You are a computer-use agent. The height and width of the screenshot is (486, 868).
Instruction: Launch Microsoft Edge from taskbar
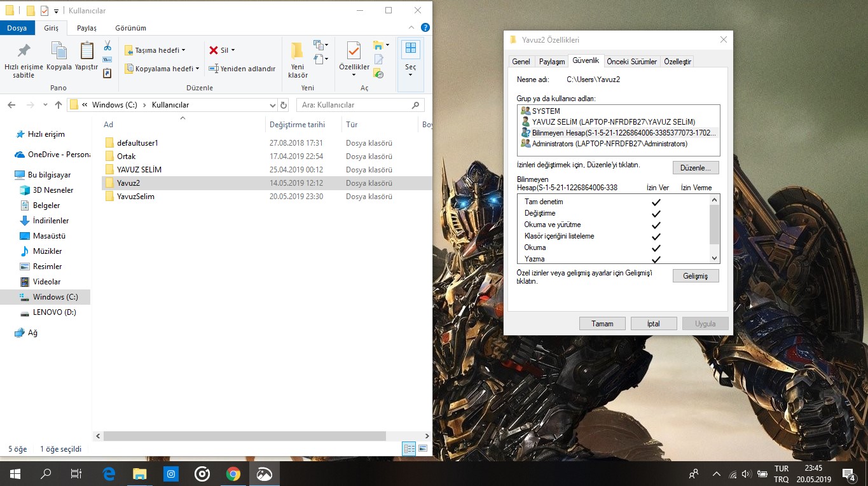click(109, 474)
